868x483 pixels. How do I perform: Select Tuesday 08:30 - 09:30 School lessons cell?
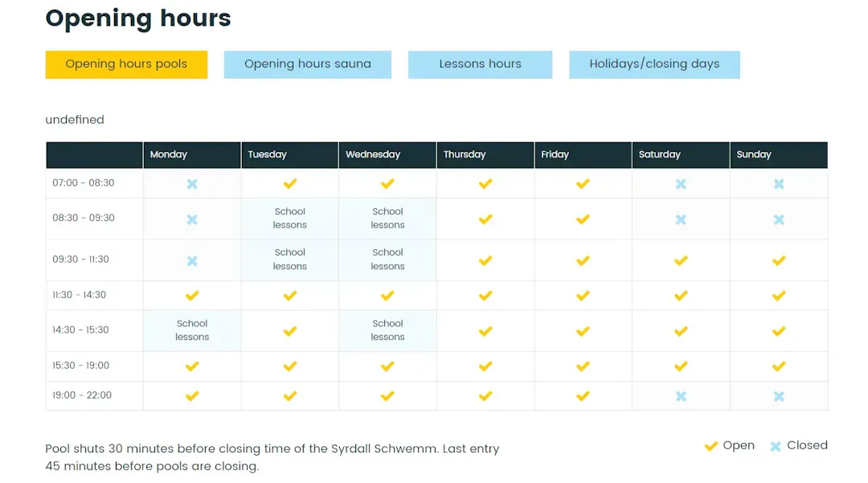pos(290,219)
